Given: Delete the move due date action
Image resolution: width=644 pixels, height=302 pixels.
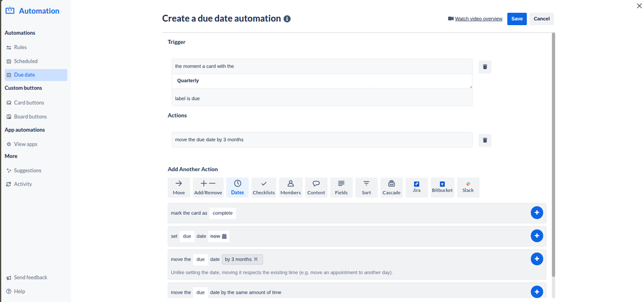Looking at the screenshot, I should point(485,141).
